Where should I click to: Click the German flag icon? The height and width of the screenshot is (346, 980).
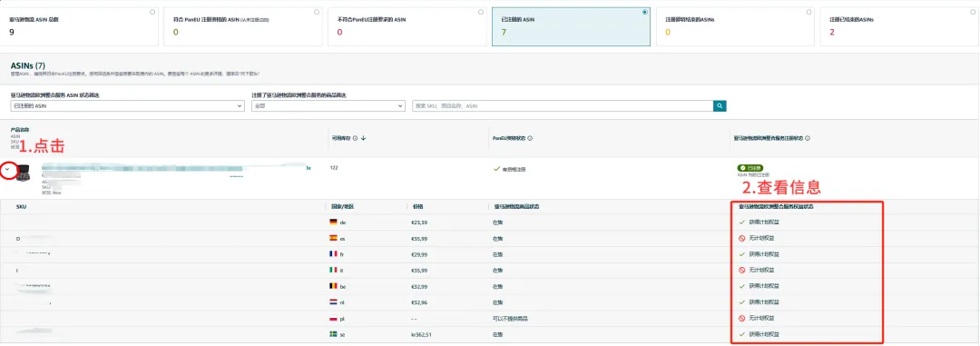click(x=332, y=222)
